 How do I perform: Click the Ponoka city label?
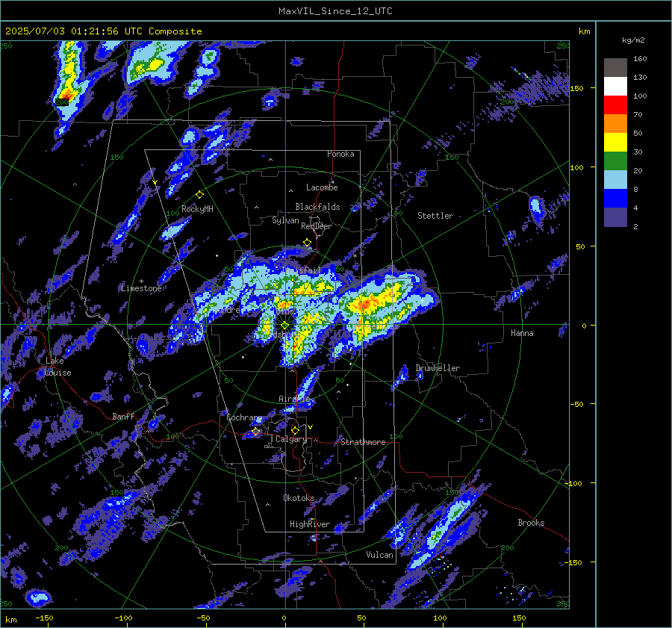tap(340, 154)
